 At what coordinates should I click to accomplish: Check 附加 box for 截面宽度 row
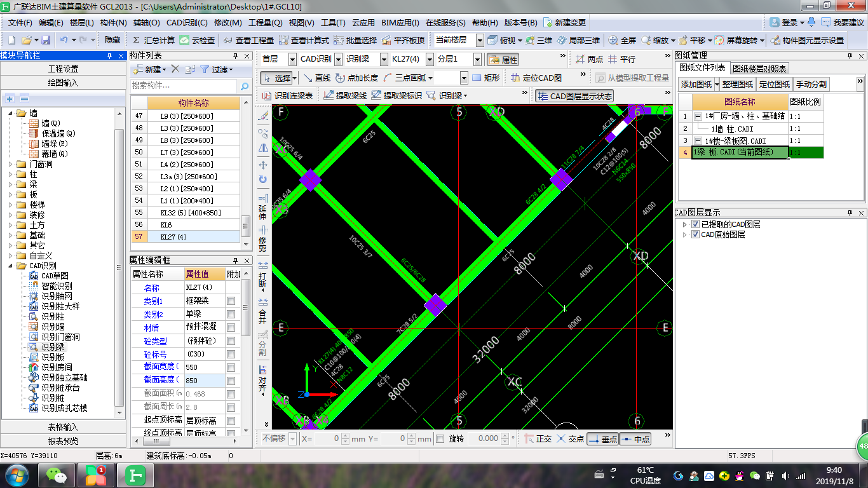[x=231, y=367]
